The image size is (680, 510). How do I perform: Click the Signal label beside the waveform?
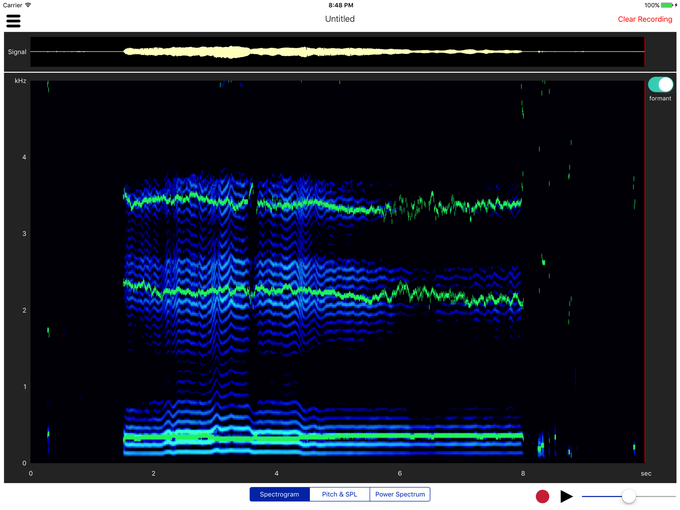[17, 51]
